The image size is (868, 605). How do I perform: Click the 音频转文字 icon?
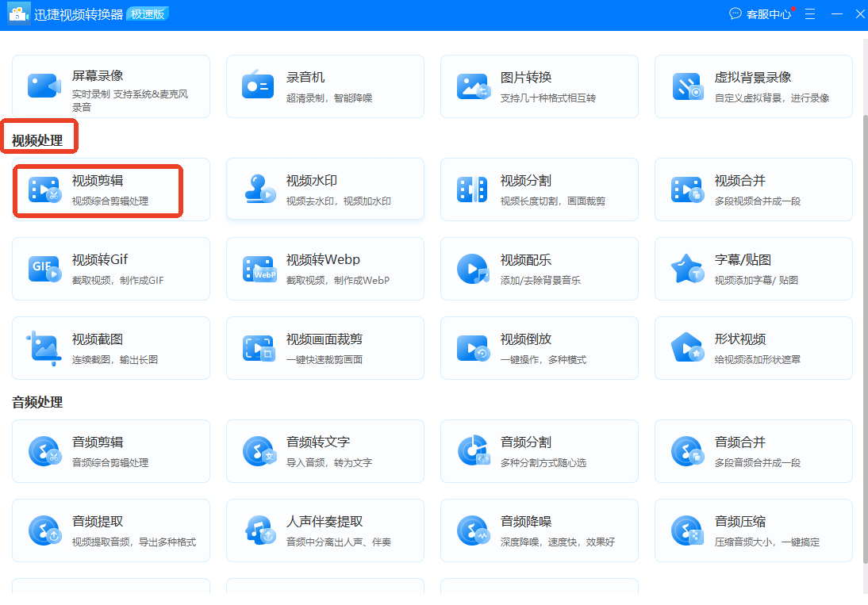pyautogui.click(x=259, y=451)
